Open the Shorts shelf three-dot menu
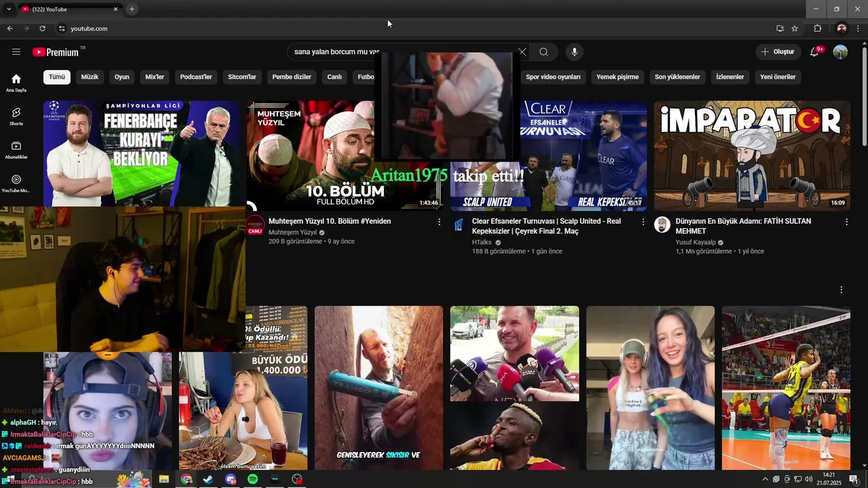 tap(842, 289)
